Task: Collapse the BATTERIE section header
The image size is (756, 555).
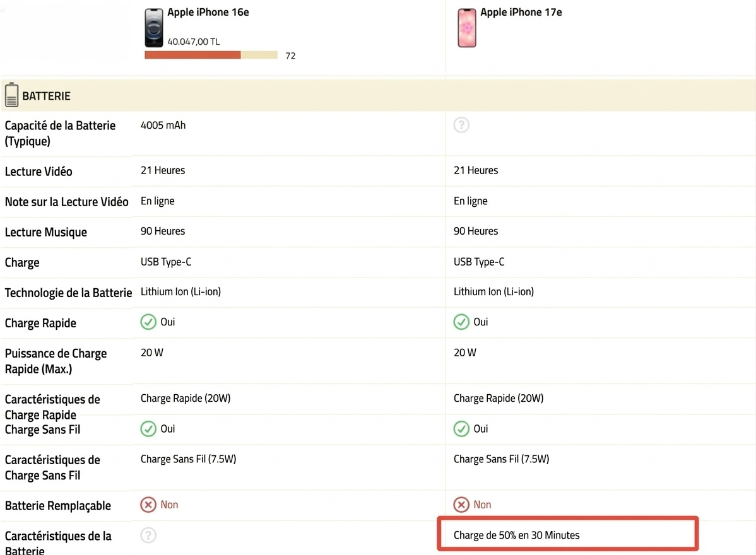Action: (x=379, y=96)
